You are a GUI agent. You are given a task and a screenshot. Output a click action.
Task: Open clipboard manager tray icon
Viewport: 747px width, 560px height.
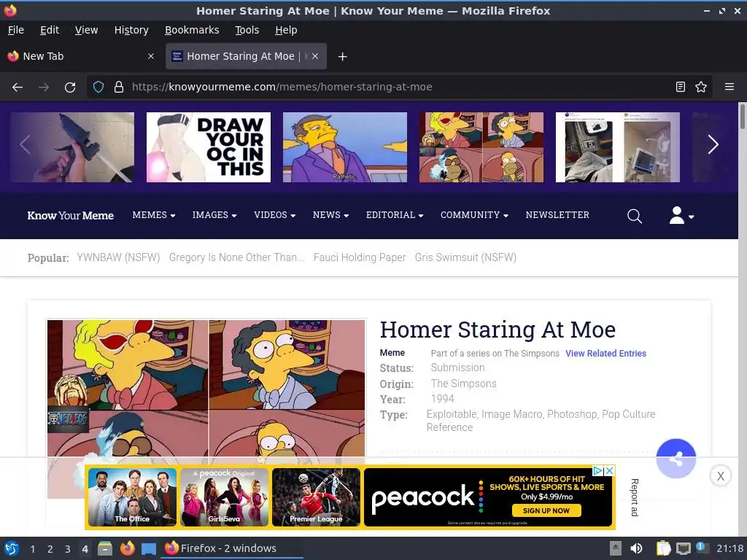[x=663, y=548]
